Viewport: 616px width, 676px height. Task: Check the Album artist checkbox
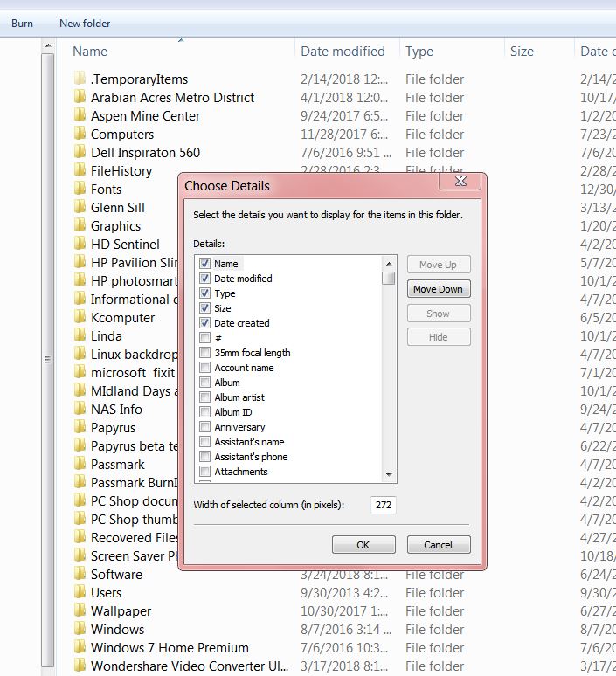click(x=205, y=397)
